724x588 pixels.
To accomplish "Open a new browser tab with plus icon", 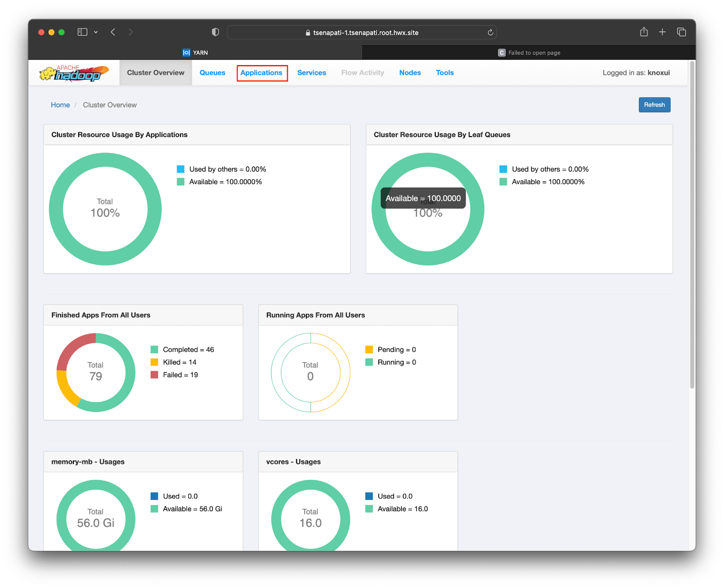I will 662,32.
